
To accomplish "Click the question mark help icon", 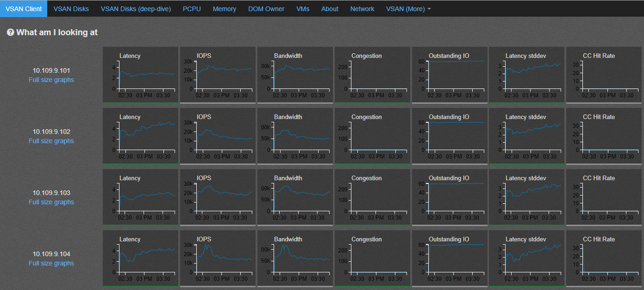I will [11, 32].
